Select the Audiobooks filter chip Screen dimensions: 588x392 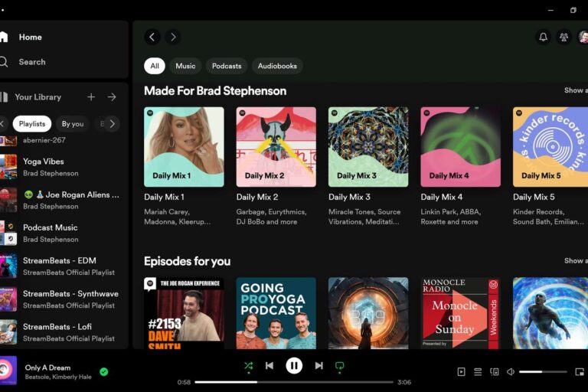coord(277,66)
